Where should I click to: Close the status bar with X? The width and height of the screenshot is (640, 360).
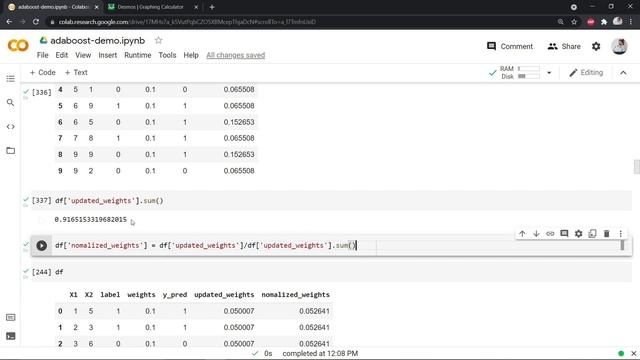(x=633, y=353)
